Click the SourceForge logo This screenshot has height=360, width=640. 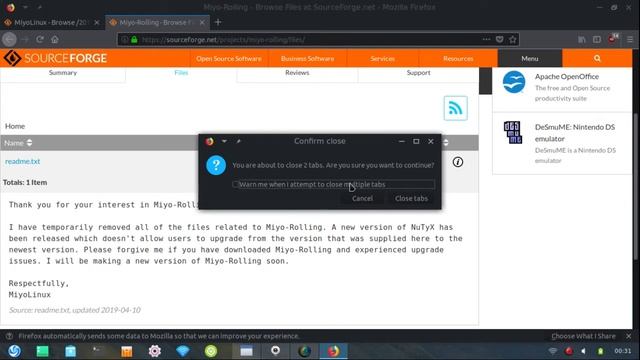56,58
